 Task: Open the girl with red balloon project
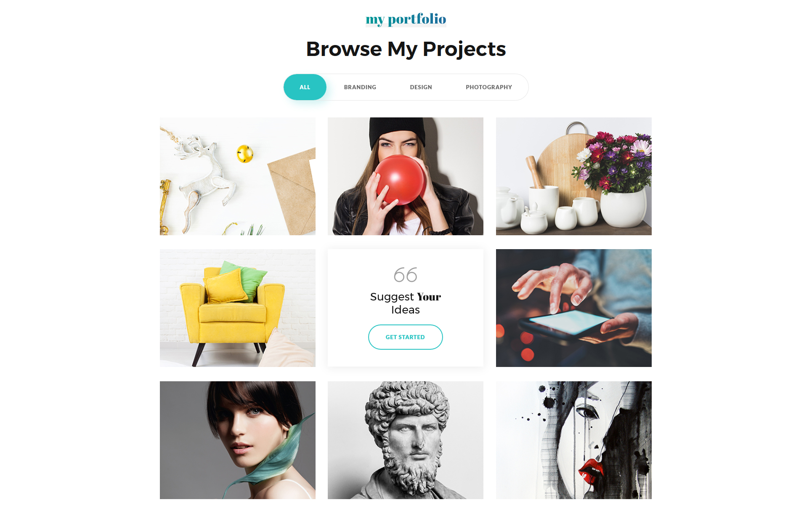405,176
